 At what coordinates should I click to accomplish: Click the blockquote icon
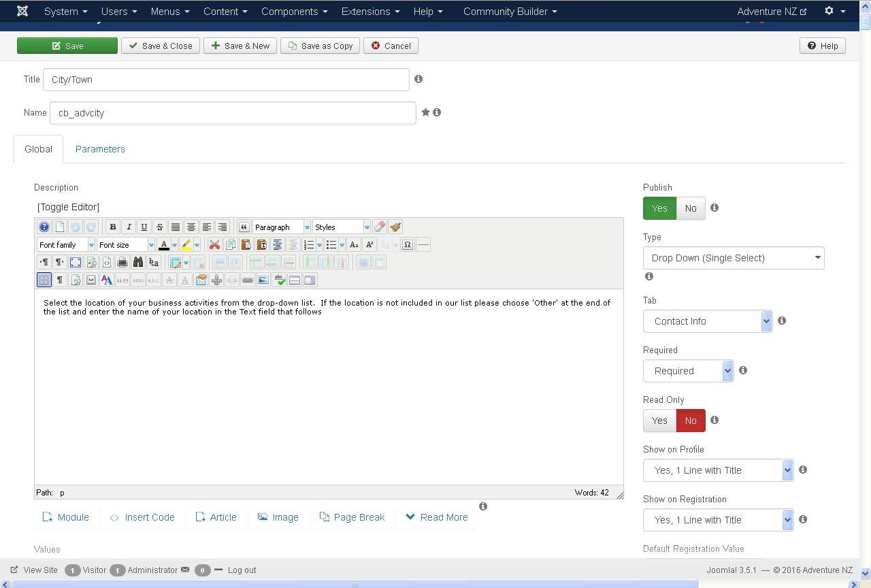pos(244,227)
